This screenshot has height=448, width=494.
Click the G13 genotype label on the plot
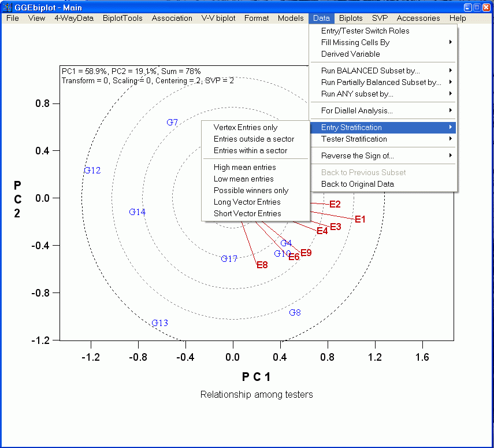pyautogui.click(x=160, y=323)
